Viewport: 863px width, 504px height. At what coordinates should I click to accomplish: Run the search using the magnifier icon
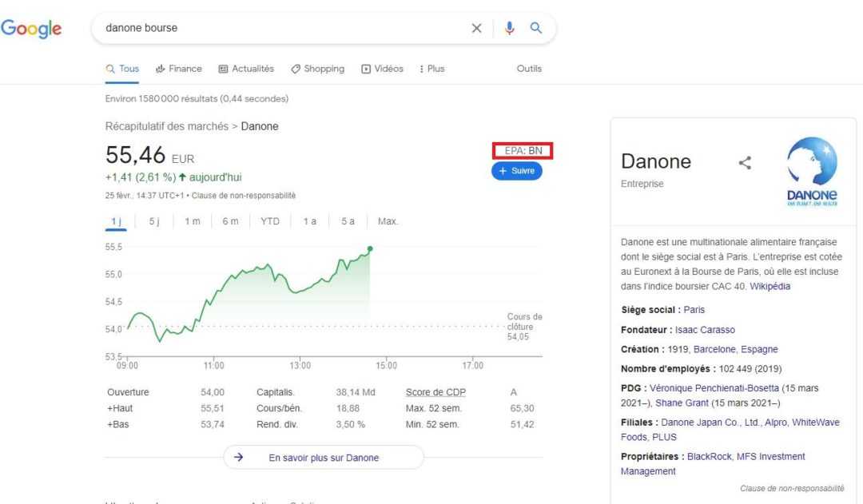coord(535,28)
